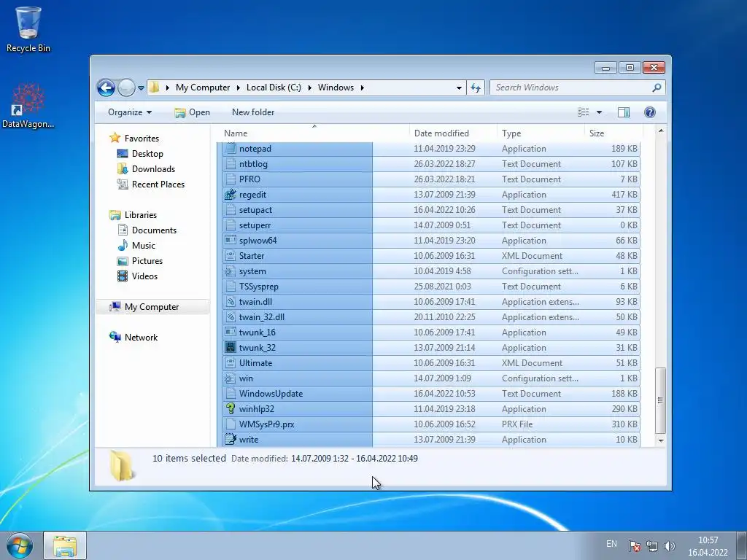Image resolution: width=747 pixels, height=560 pixels.
Task: Select the write application icon
Action: [x=230, y=439]
